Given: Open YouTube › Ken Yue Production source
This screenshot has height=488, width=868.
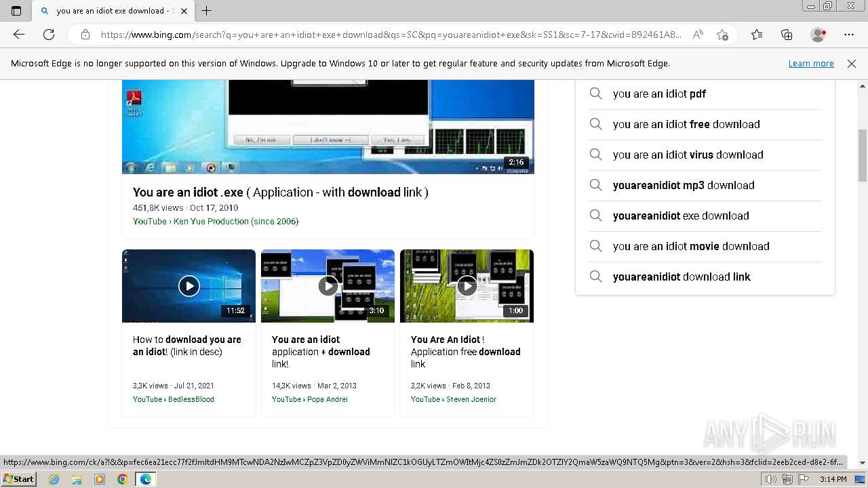Looking at the screenshot, I should pos(216,222).
